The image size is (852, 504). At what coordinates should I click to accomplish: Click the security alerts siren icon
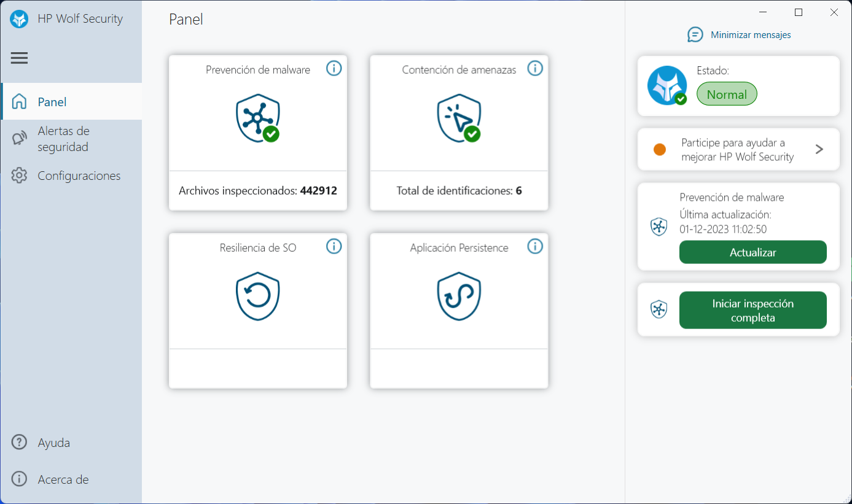tap(20, 139)
